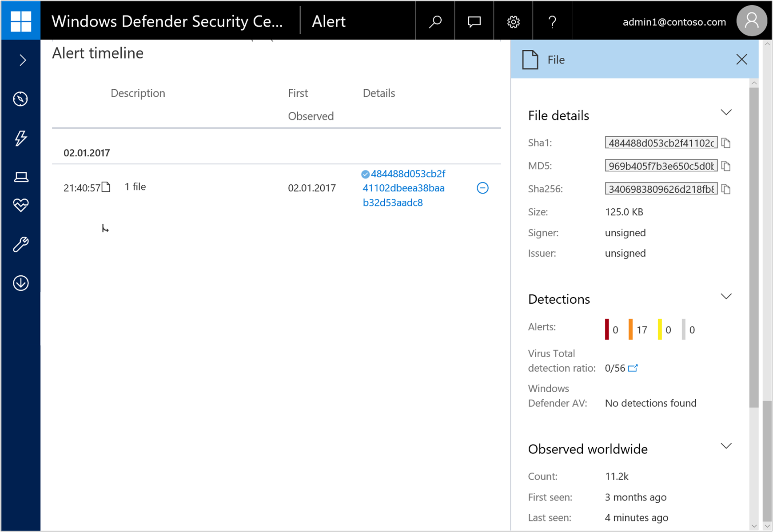Click the circled minus icon in timeline row
773x532 pixels.
[482, 188]
